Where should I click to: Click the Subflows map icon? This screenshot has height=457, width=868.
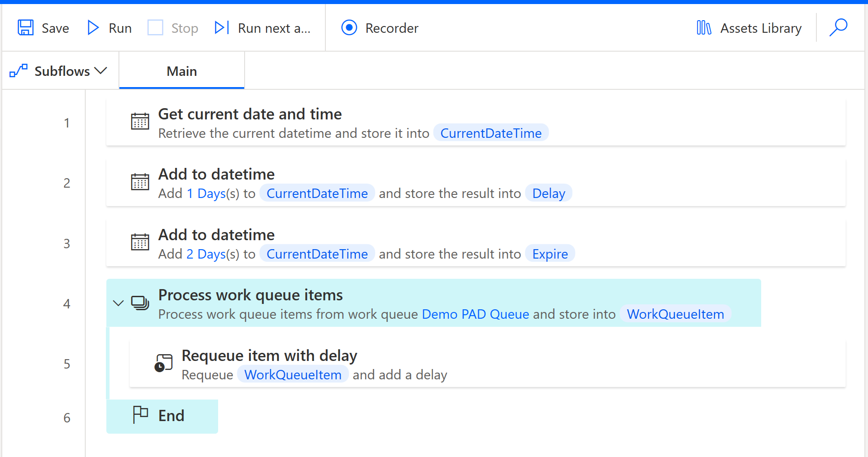[18, 70]
